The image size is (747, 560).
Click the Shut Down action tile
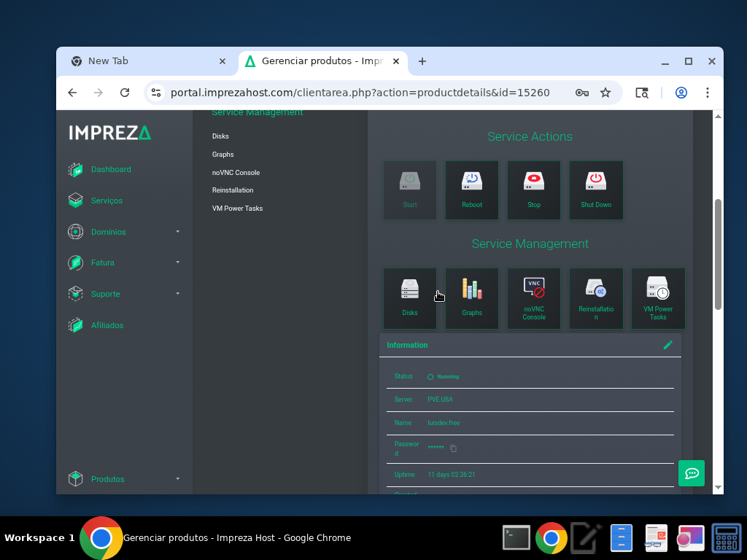coord(596,190)
